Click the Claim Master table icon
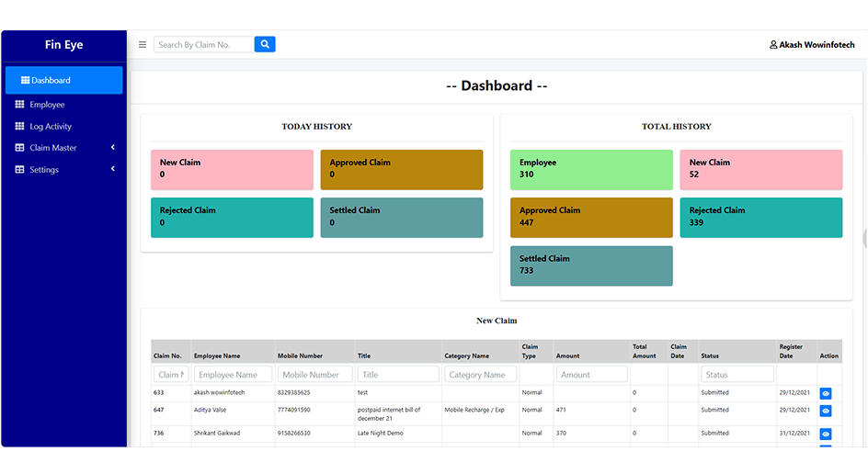Viewport: 868px width, 474px height. click(x=19, y=148)
